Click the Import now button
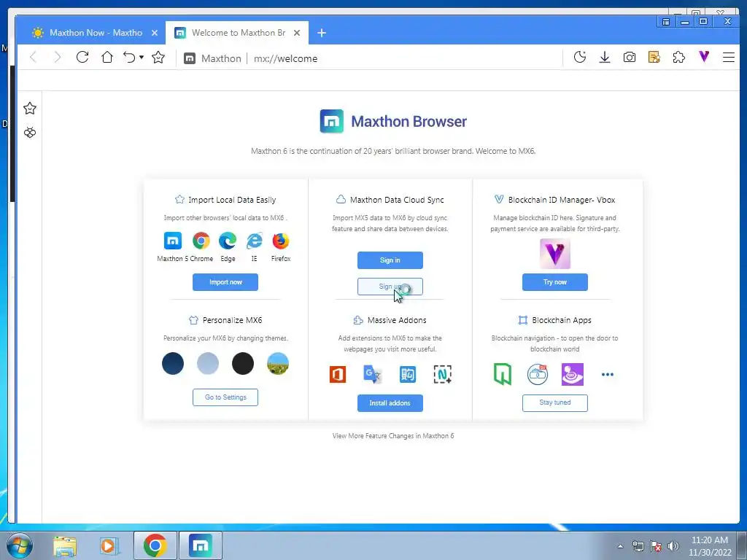 [x=225, y=282]
